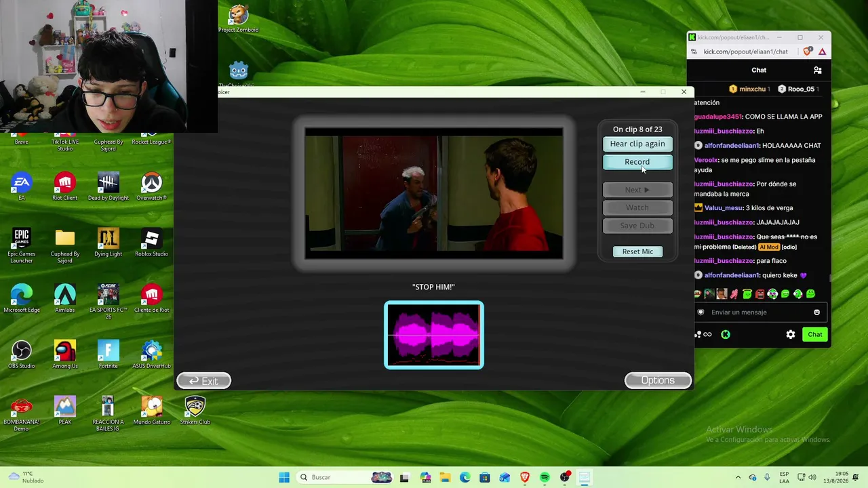Viewport: 868px width, 488px height.
Task: Show hidden system tray icons
Action: 738,477
